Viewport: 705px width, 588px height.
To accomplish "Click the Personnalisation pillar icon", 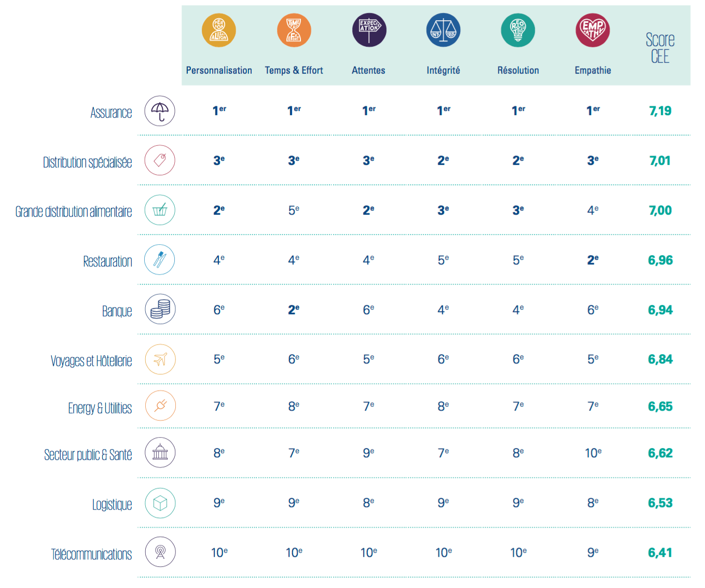I will (x=219, y=30).
